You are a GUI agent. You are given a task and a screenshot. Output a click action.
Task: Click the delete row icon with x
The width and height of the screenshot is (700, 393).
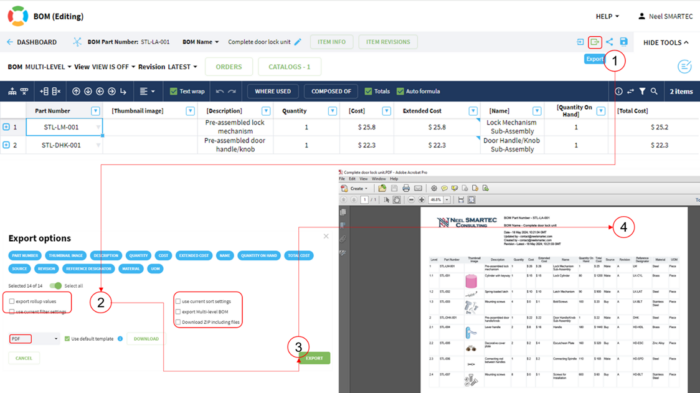pos(56,92)
